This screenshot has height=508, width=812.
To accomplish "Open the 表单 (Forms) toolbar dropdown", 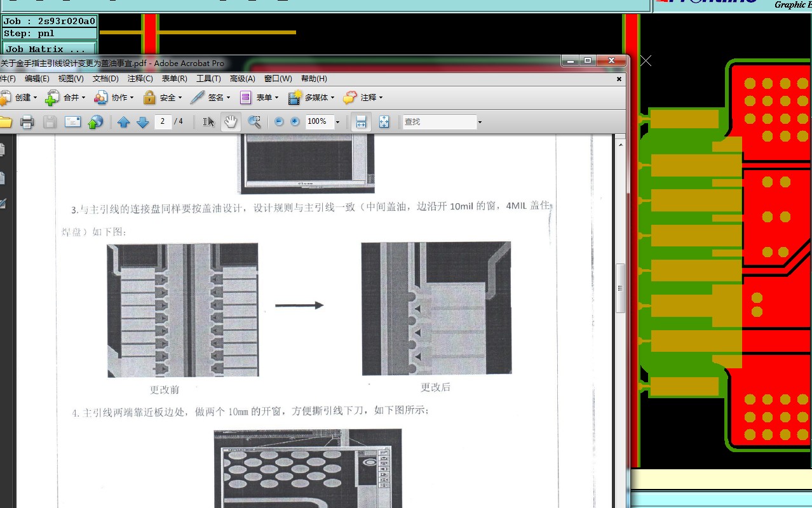I will coord(259,98).
